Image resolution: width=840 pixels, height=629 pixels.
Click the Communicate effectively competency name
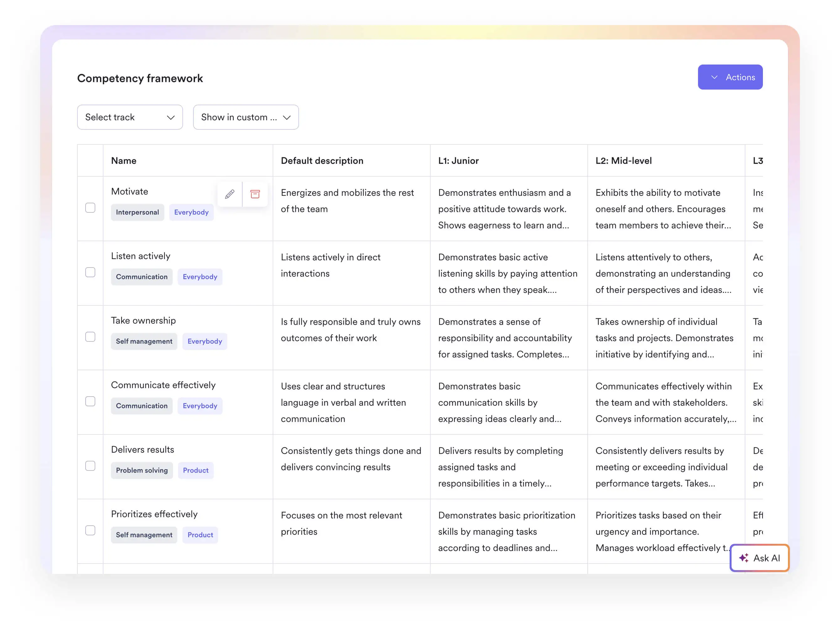pos(163,385)
